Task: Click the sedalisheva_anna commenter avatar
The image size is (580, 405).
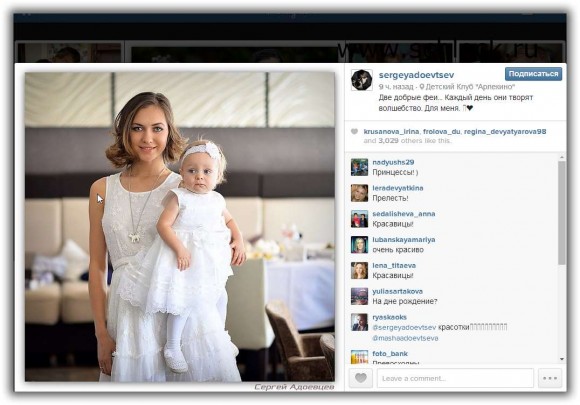Action: 359,219
